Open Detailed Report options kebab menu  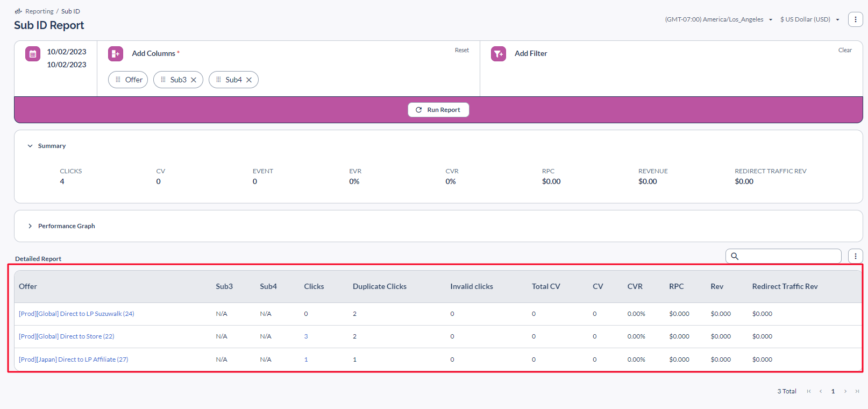click(x=855, y=256)
